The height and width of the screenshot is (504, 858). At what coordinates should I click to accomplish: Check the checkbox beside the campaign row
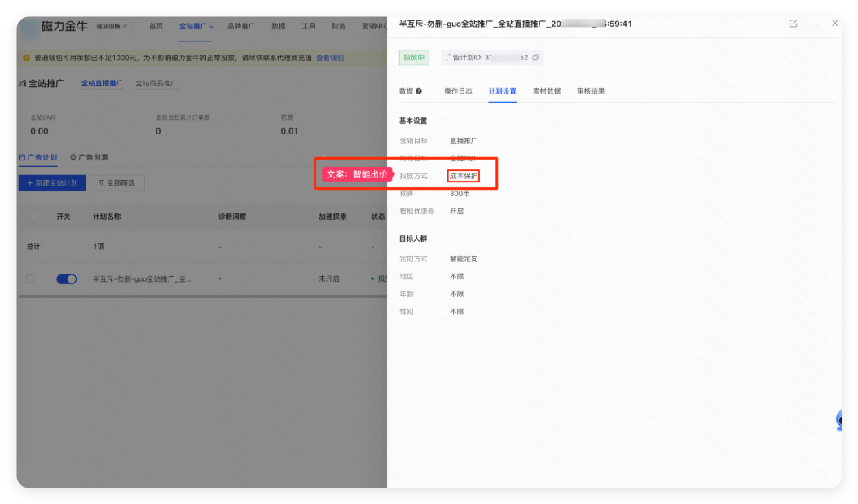click(30, 278)
